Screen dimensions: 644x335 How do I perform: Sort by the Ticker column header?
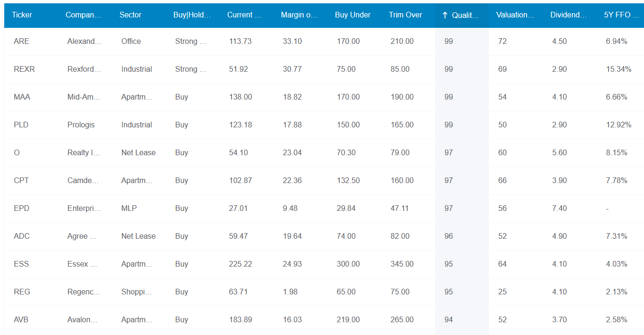point(22,15)
